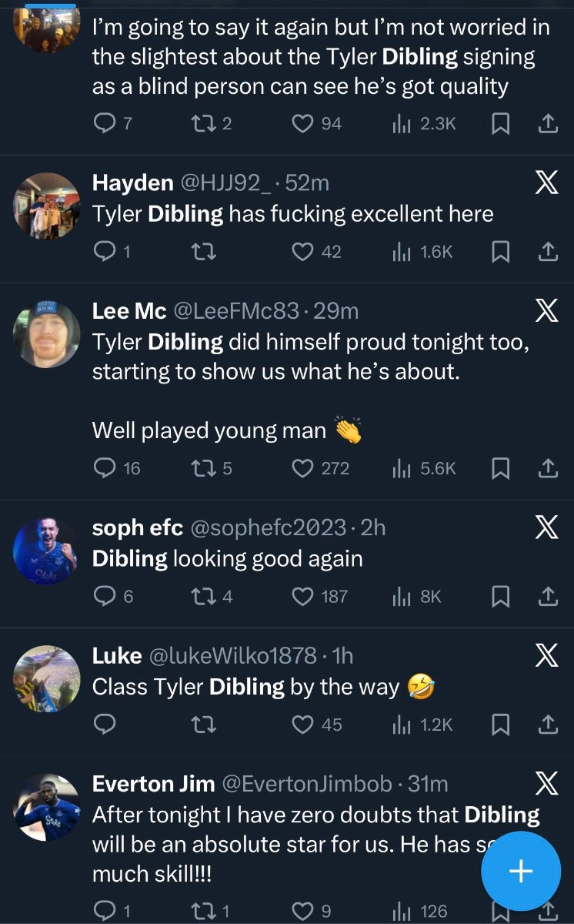Open the @sophefc2023 handle
The height and width of the screenshot is (924, 574).
pos(268,527)
